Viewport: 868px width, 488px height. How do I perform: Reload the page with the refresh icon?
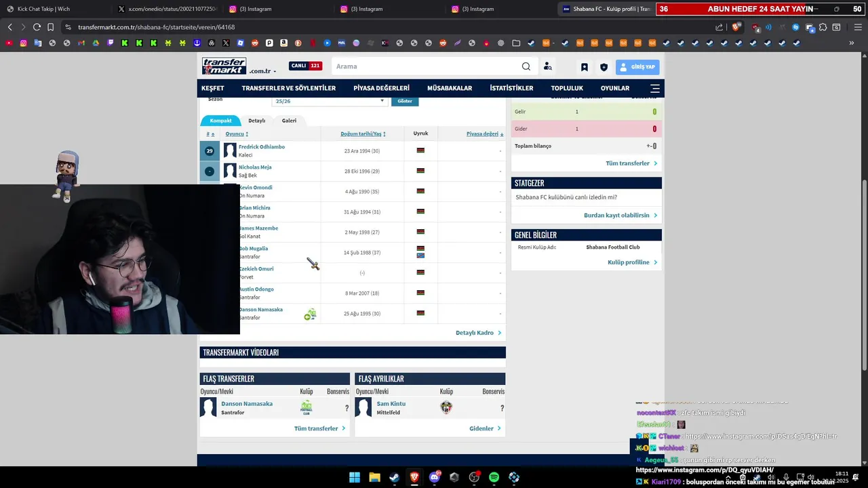[x=37, y=27]
